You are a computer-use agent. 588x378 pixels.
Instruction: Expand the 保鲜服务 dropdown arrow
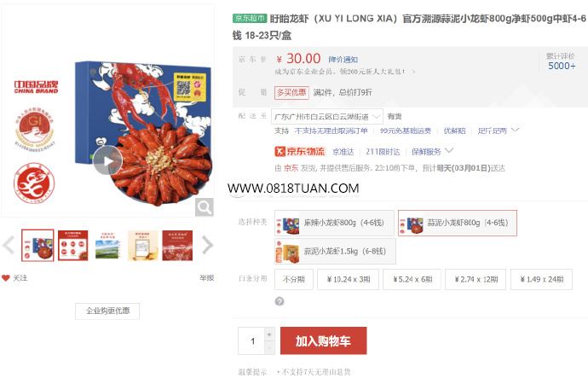click(x=449, y=150)
